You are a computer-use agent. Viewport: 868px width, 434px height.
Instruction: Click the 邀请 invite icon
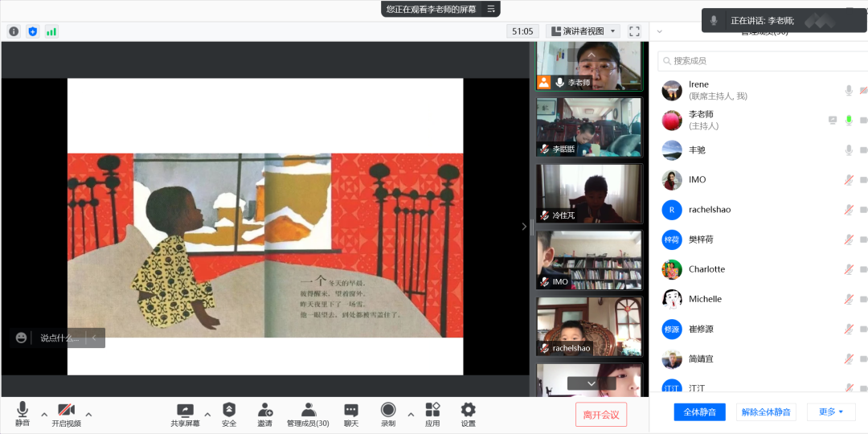[264, 410]
